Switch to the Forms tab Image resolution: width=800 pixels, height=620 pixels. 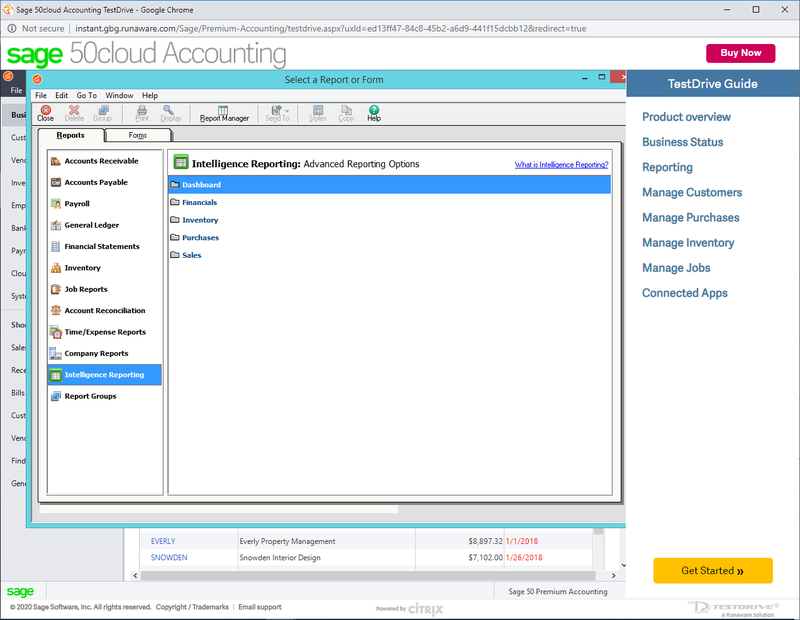138,135
